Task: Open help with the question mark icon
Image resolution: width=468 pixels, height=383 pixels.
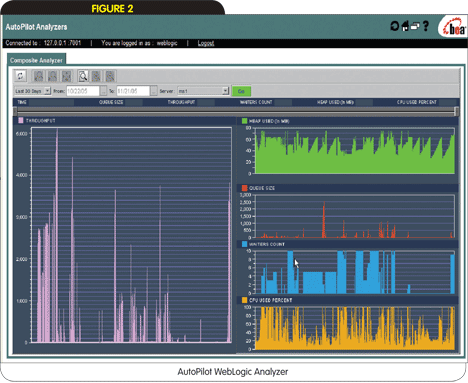Action: pos(426,26)
